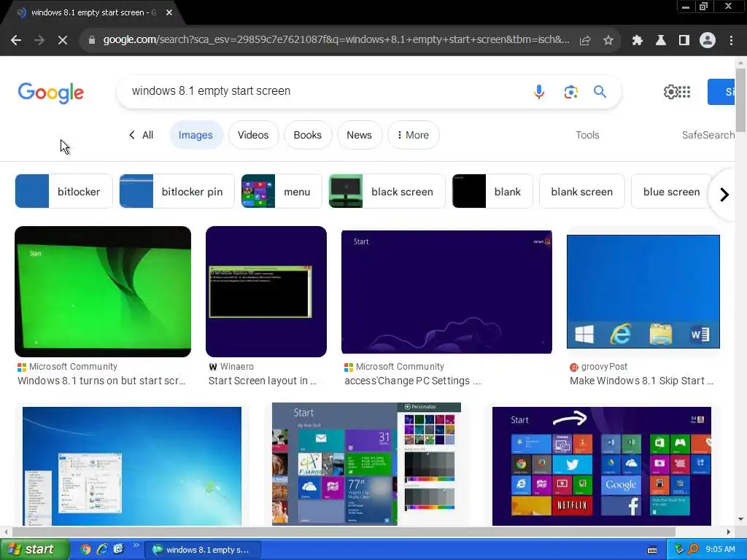This screenshot has width=747, height=560.
Task: Open the Chrome profile avatar
Action: tap(708, 41)
